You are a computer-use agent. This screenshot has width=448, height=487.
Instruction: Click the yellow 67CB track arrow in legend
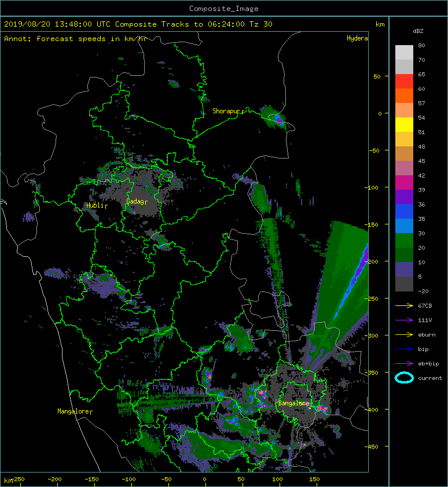[404, 305]
